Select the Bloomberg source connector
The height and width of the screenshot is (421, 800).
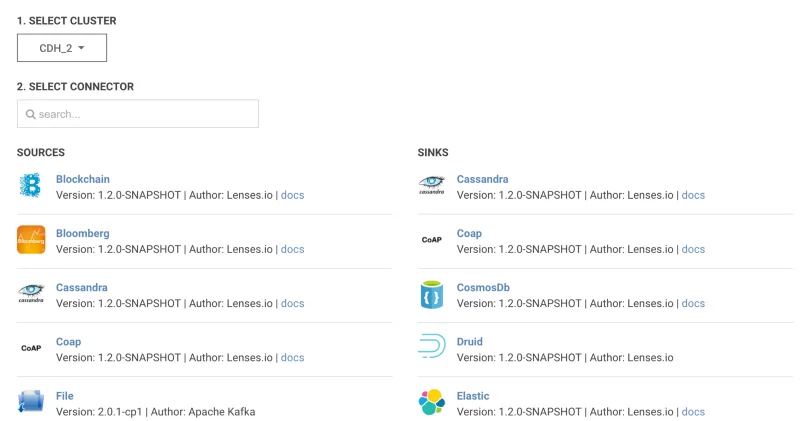point(83,233)
